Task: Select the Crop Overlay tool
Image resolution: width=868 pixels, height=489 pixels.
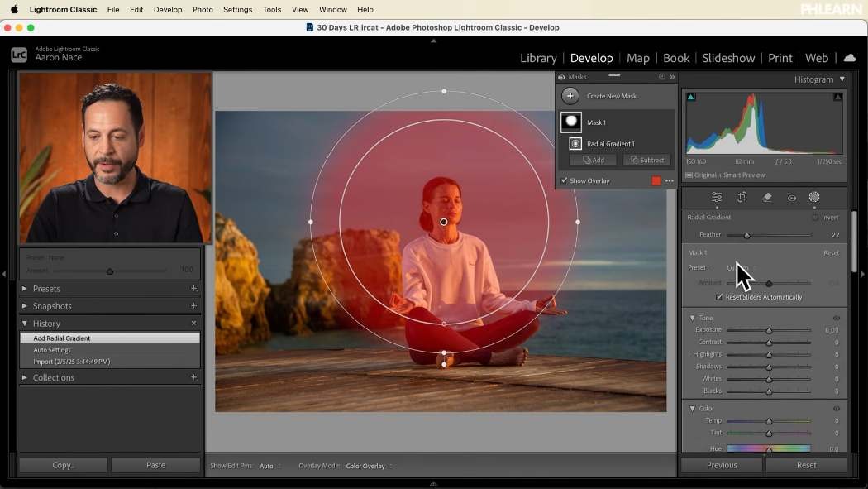Action: point(742,197)
